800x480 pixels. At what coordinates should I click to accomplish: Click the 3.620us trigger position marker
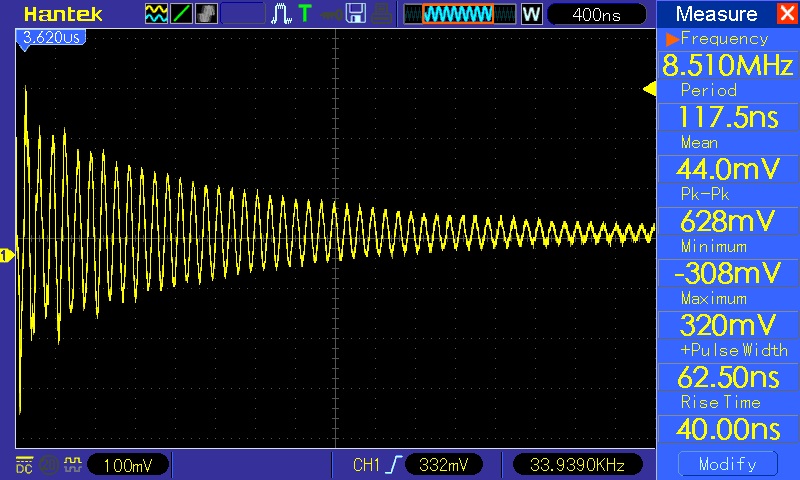pos(51,39)
